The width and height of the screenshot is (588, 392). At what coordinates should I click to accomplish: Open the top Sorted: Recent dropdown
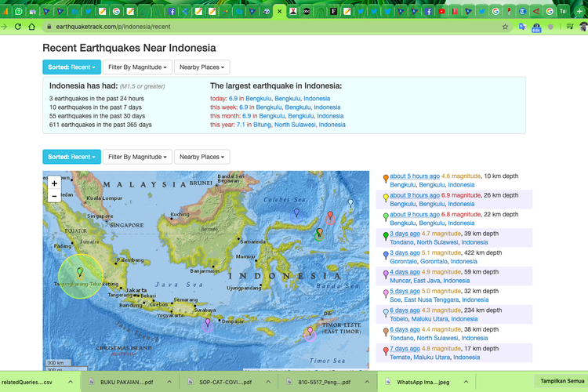click(x=71, y=67)
